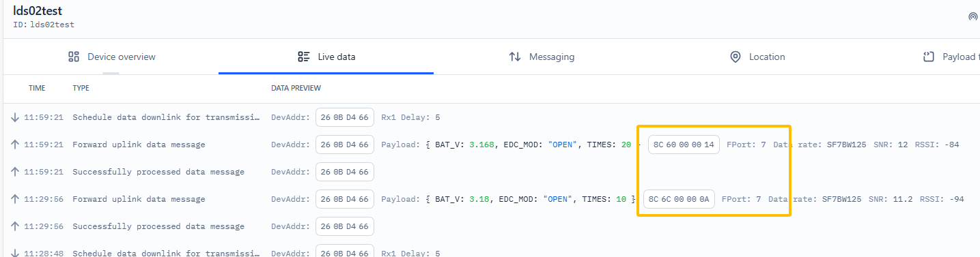
Task: Click the downlink arrow at 11:28:48
Action: point(15,252)
